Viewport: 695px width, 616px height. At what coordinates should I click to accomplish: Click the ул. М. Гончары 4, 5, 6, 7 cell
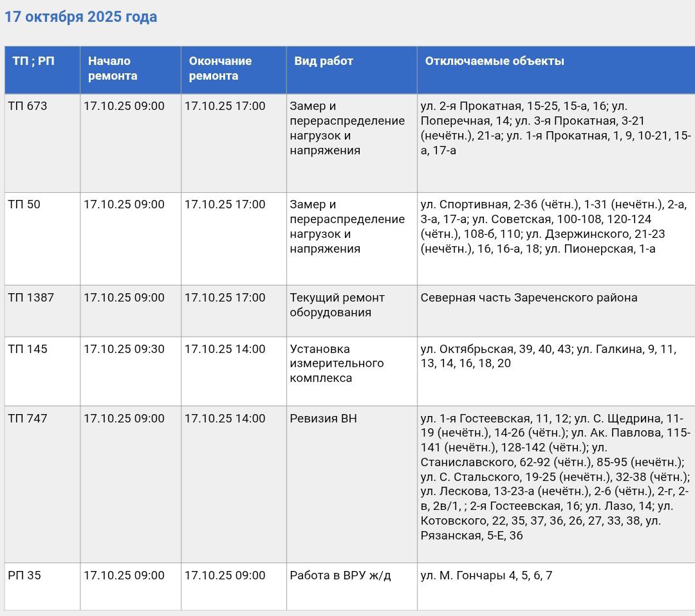[x=486, y=576]
